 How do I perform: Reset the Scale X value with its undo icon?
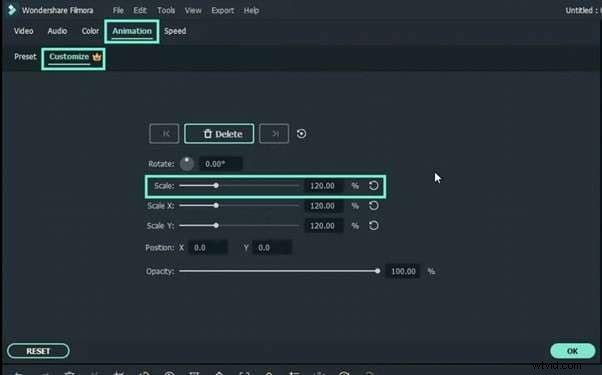[374, 206]
